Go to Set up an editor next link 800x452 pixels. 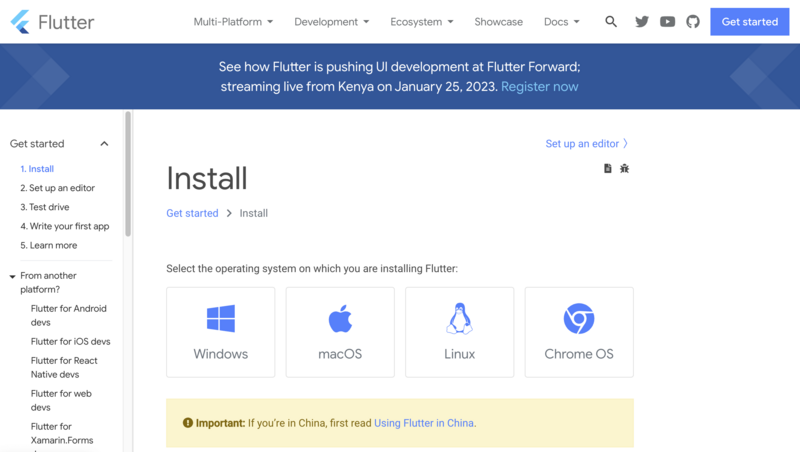(x=587, y=144)
